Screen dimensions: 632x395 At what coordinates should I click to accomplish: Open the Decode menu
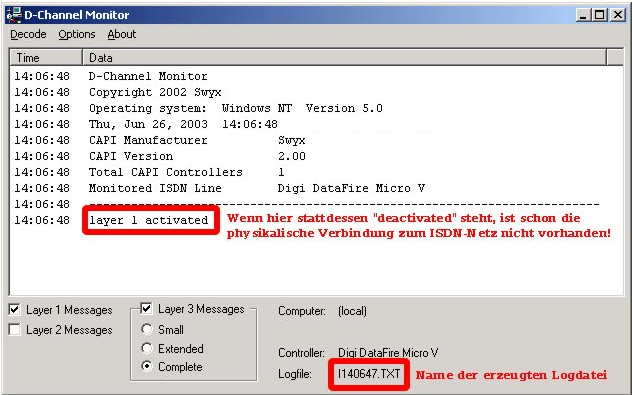coord(28,34)
